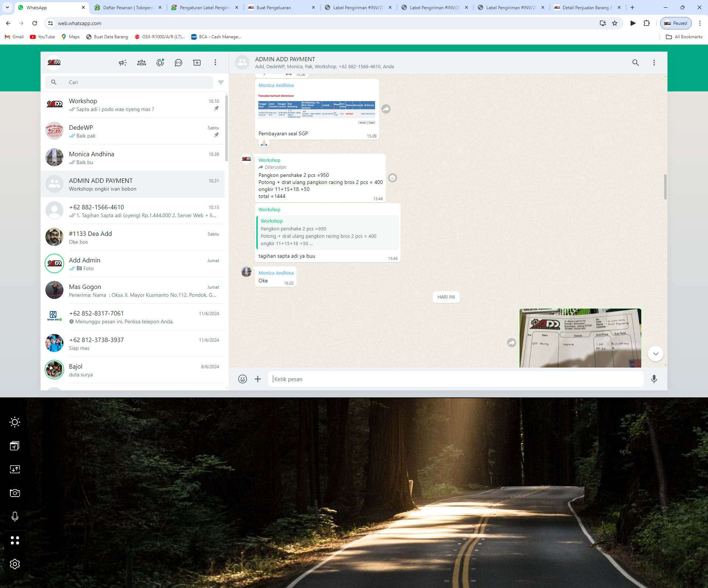Open the WhatsApp Communities icon
708x588 pixels.
(142, 63)
